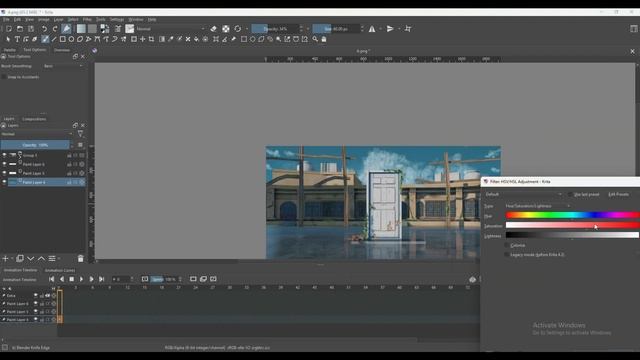640x360 pixels.
Task: Select the Line tool
Action: coord(54,39)
